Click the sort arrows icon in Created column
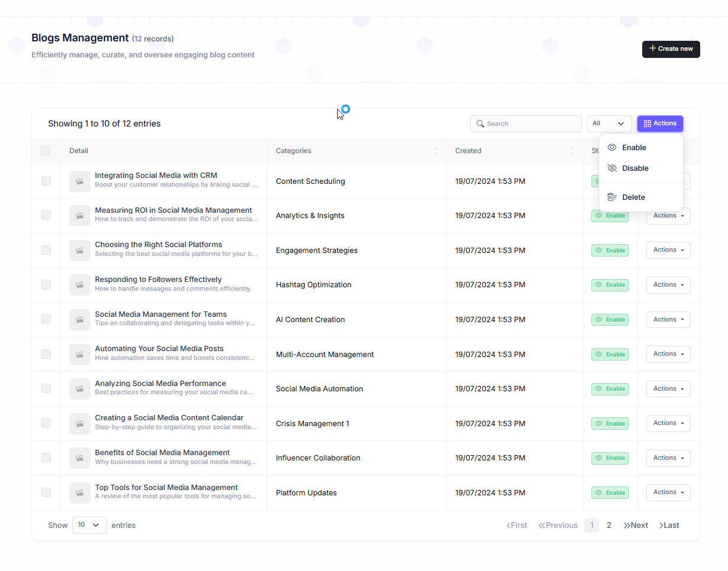Screen dimensions: 728x571 572,151
